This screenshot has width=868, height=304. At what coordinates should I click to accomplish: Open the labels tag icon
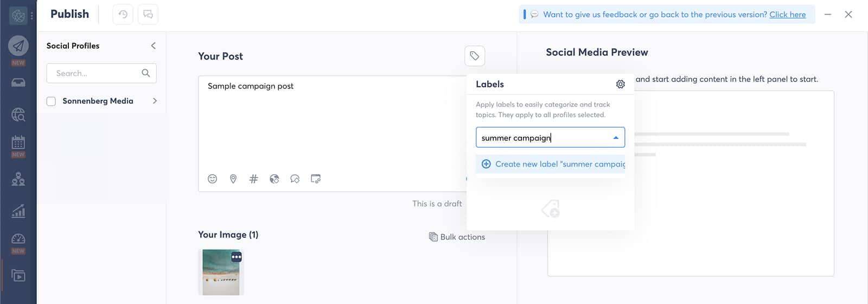(x=475, y=56)
